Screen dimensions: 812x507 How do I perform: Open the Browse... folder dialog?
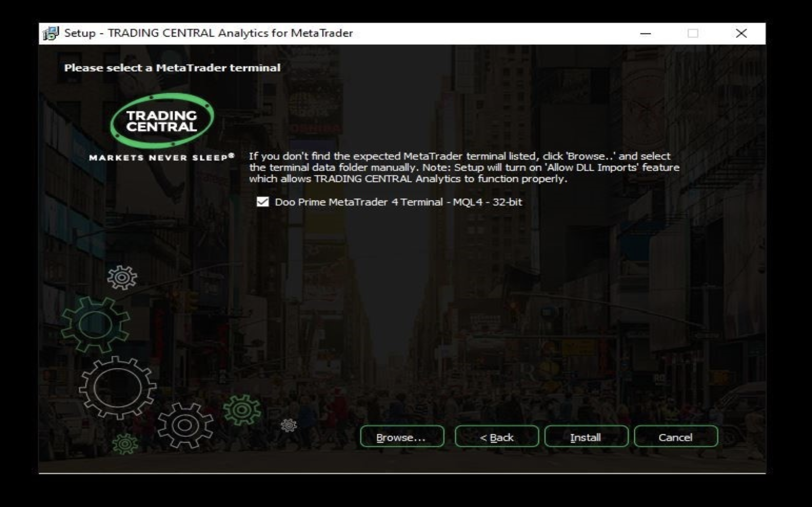[x=402, y=437]
